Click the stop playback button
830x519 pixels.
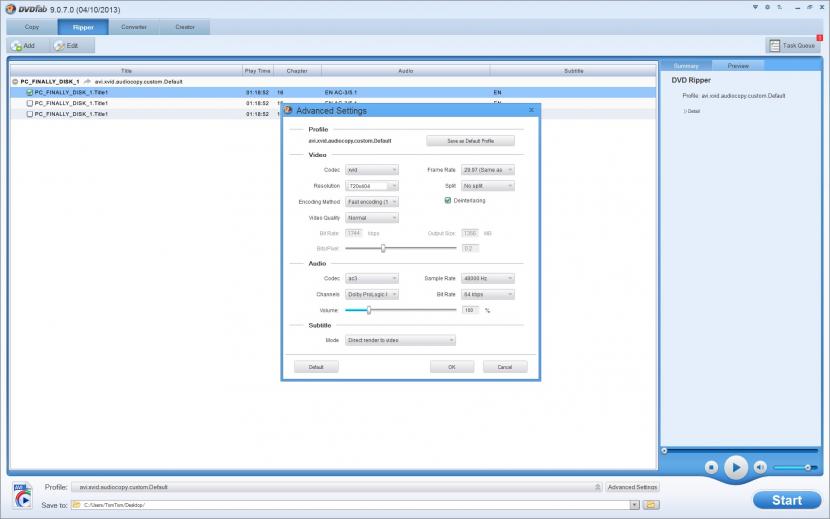711,467
